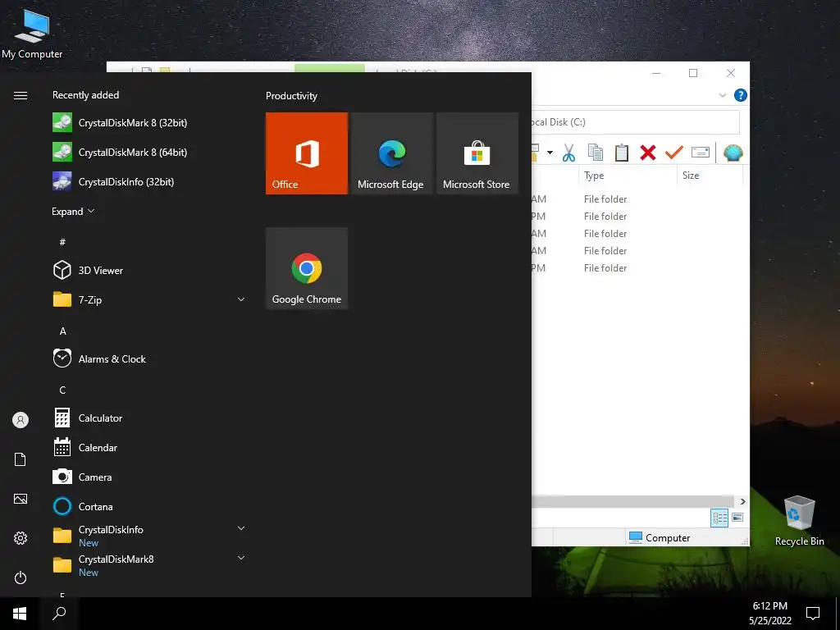Screen dimensions: 840x630
Task: Launch Microsoft Edge tile
Action: tap(392, 153)
